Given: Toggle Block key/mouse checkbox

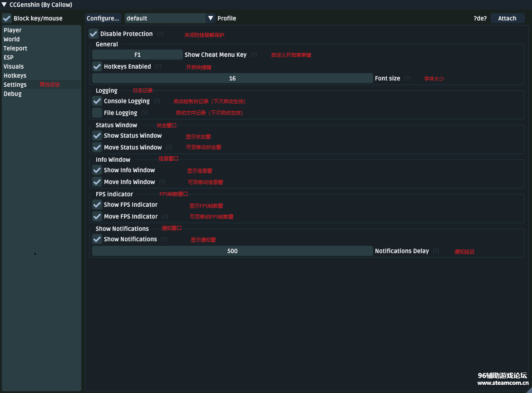Looking at the screenshot, I should [x=7, y=18].
